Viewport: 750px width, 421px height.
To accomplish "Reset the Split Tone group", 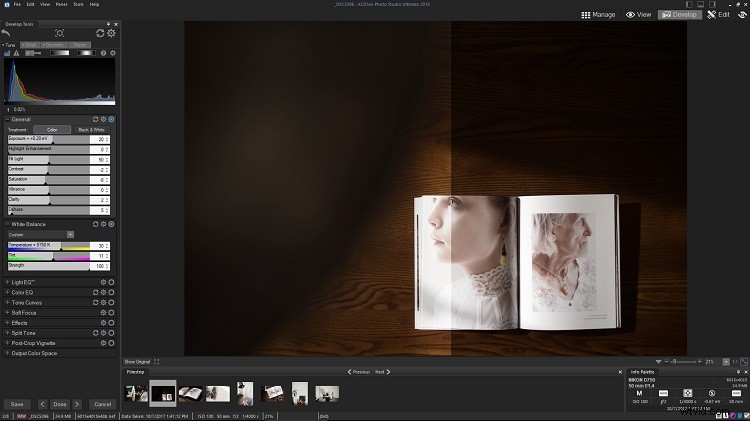I will (x=95, y=333).
